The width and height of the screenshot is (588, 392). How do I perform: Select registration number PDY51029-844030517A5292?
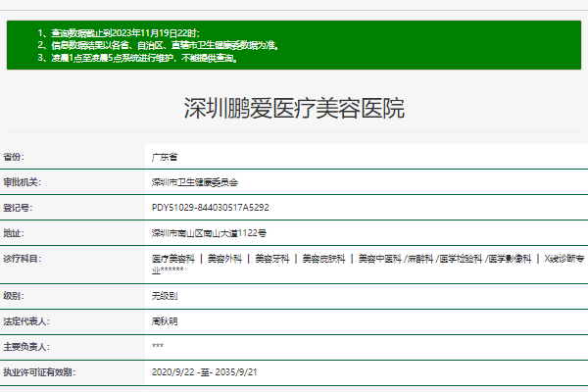[211, 208]
